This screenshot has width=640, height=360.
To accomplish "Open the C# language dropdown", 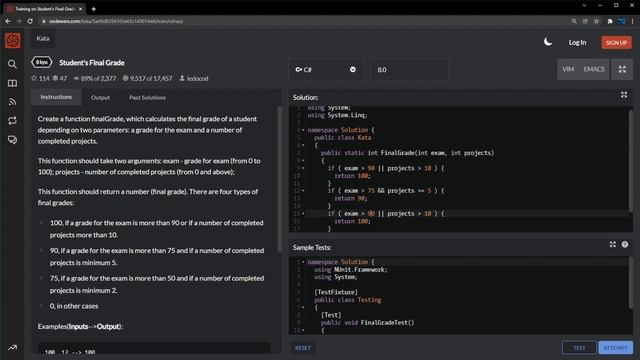I will tap(326, 69).
